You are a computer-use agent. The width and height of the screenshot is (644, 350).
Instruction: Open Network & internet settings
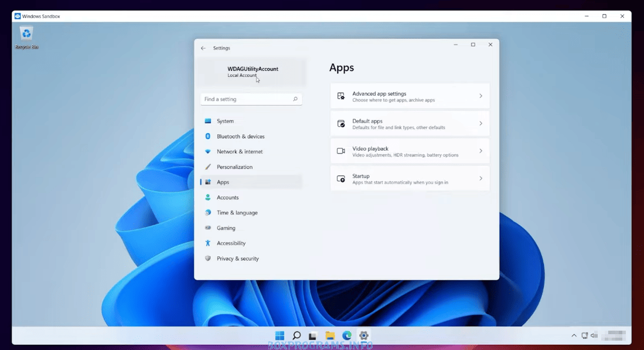tap(240, 151)
